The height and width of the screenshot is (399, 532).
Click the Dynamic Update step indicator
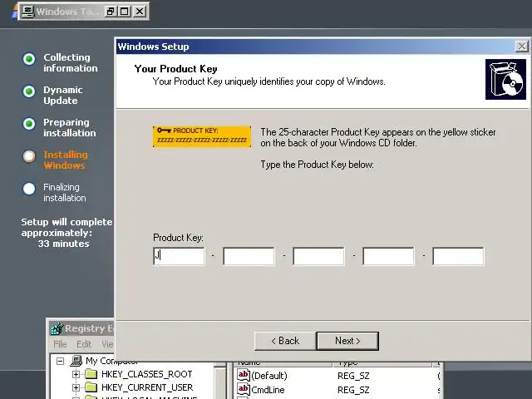[29, 91]
